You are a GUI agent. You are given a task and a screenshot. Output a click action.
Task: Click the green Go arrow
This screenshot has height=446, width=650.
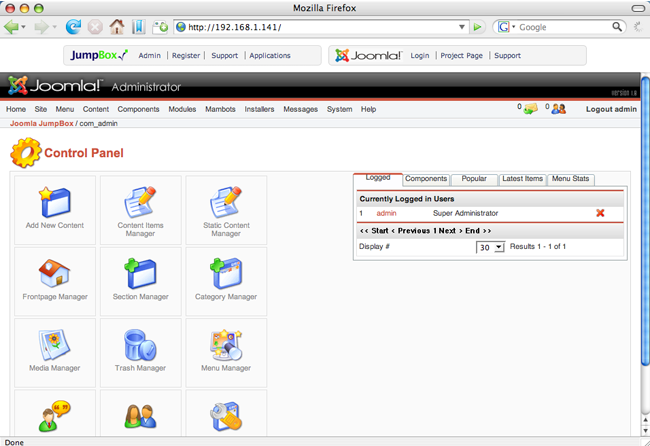tap(478, 27)
